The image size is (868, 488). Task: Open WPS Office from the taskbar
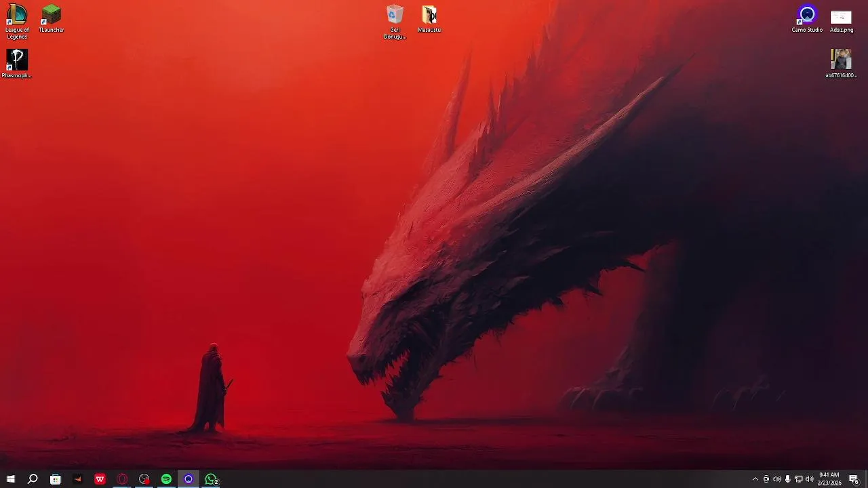click(100, 479)
